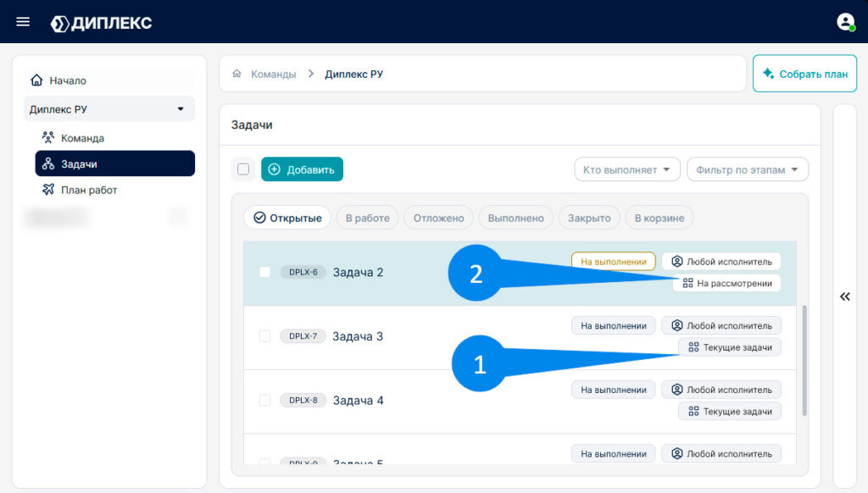Click executor icon on Задача 2 row

click(x=677, y=261)
